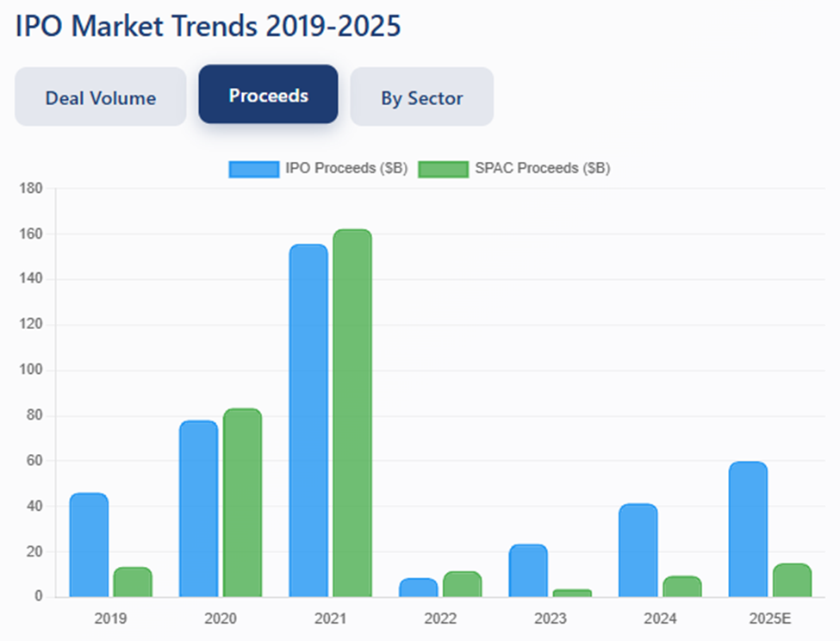Image resolution: width=840 pixels, height=641 pixels.
Task: Select the 2024 green SPAC proceeds bar
Action: 682,587
